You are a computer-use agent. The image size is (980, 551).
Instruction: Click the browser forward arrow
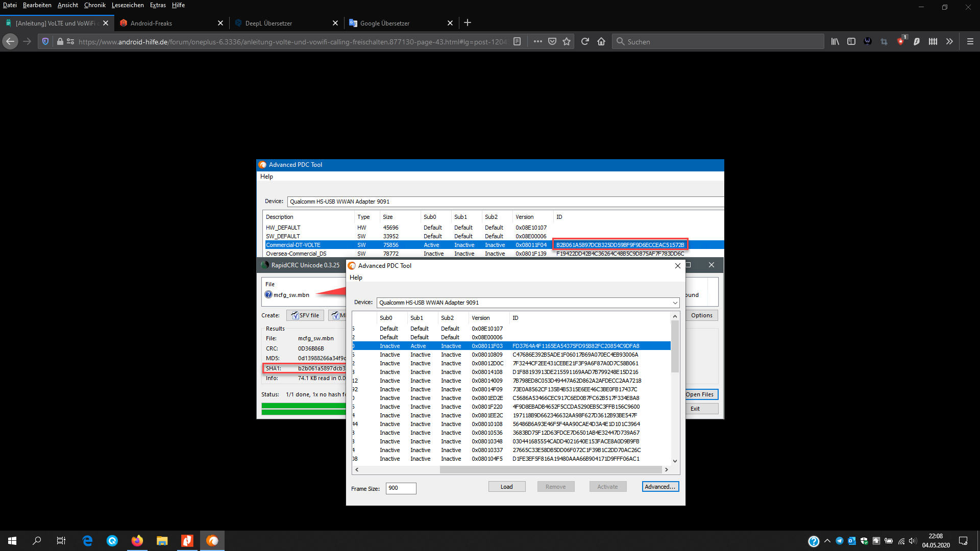click(28, 41)
